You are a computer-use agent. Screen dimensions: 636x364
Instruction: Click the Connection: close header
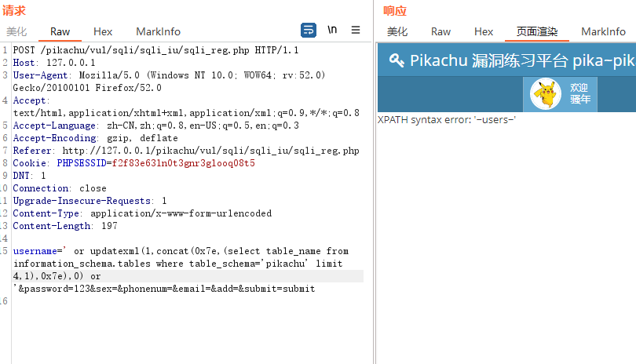click(x=60, y=188)
